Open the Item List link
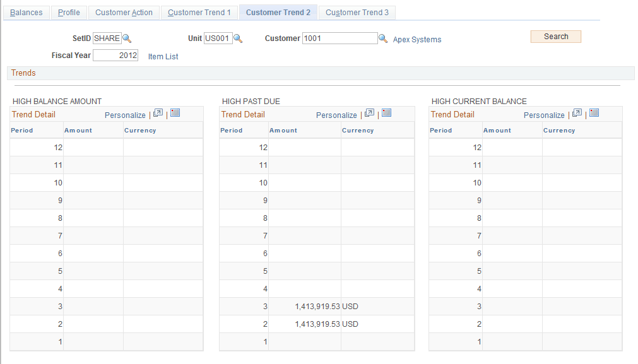 point(163,56)
